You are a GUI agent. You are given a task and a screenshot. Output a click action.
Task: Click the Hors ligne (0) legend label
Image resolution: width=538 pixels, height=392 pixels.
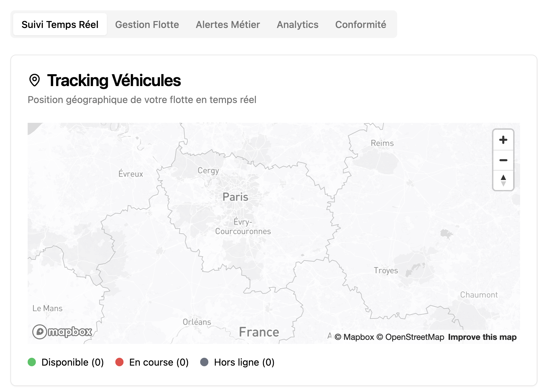(x=244, y=362)
